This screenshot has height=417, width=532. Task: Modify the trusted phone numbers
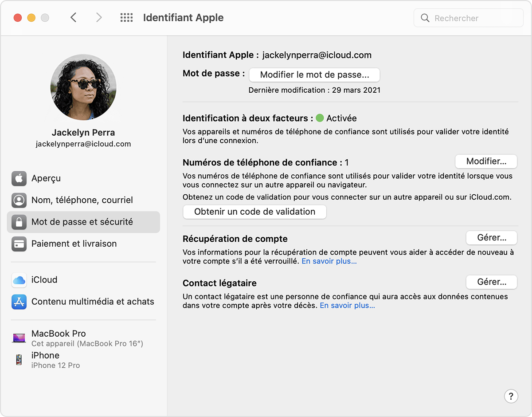click(x=486, y=161)
